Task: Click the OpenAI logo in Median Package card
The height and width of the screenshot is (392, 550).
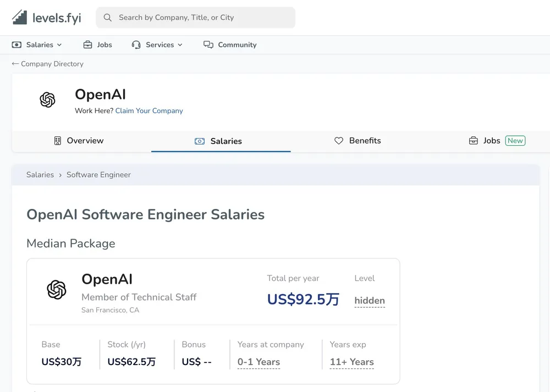Action: click(x=57, y=290)
